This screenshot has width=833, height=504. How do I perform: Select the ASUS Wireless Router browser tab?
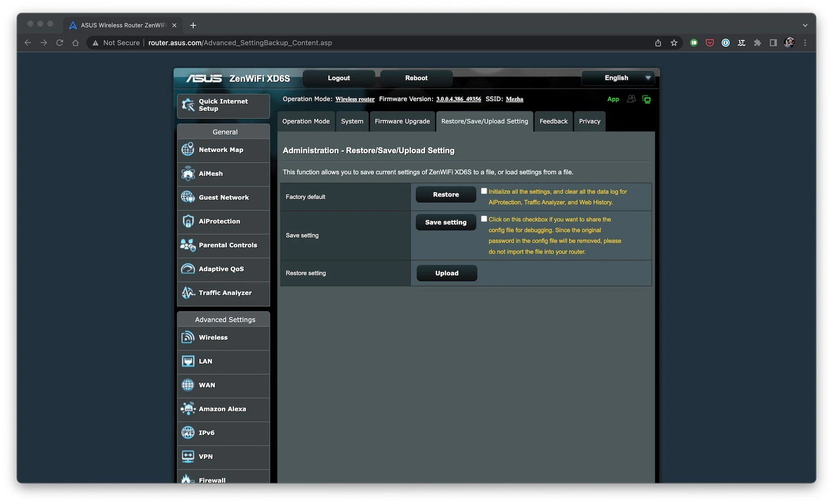click(123, 25)
